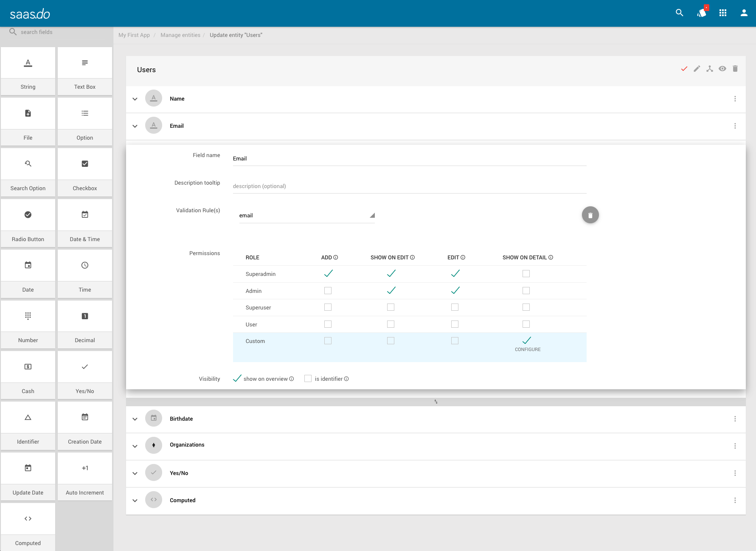
Task: Click the pencil edit icon for Users entity
Action: point(697,68)
